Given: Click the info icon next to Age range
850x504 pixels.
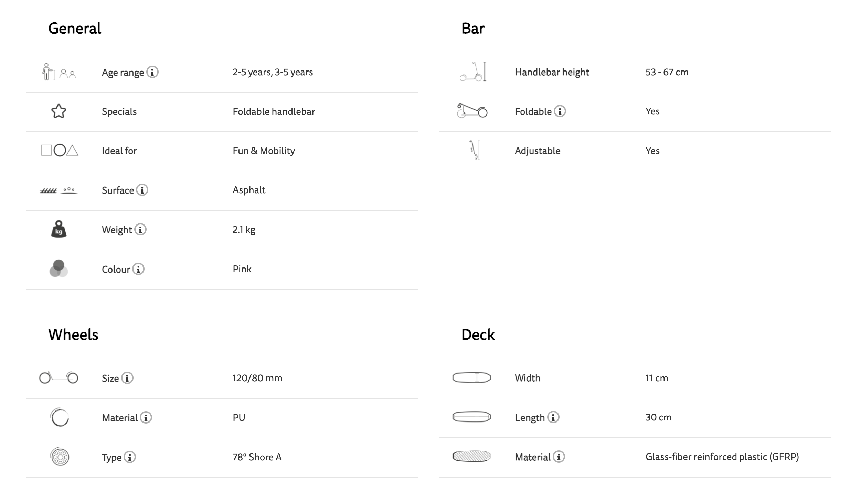Looking at the screenshot, I should click(152, 72).
